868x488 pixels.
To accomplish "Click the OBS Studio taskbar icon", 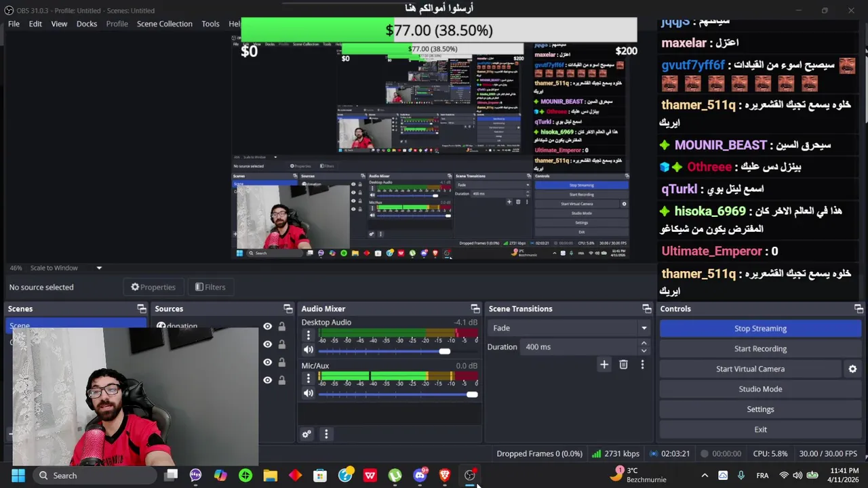I will tap(470, 476).
